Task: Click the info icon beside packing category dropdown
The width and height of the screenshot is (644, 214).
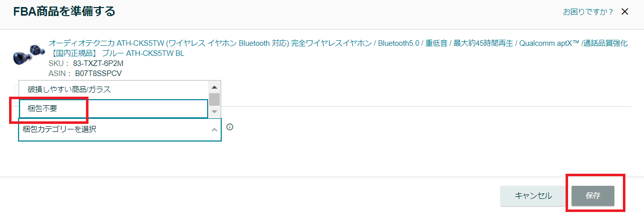Action: tap(230, 127)
